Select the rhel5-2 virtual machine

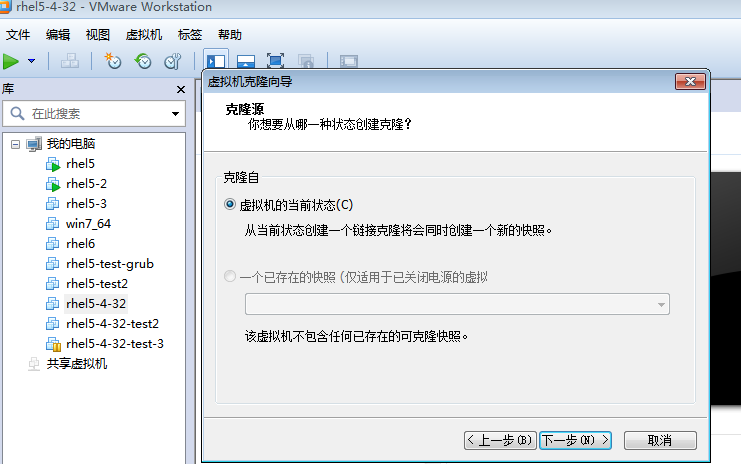pos(86,184)
